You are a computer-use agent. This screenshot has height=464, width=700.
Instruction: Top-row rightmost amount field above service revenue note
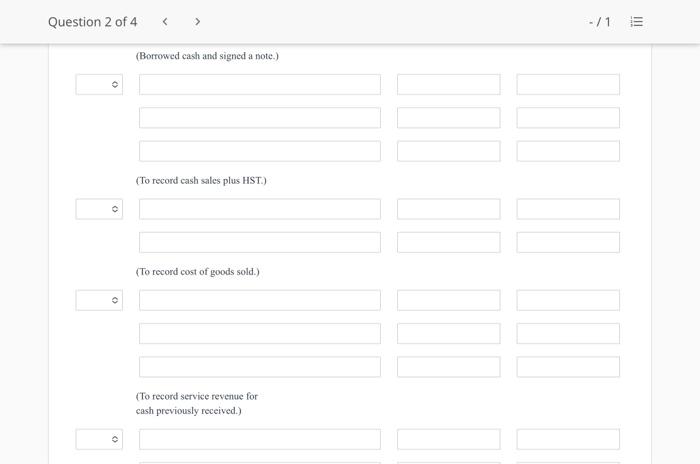(568, 300)
